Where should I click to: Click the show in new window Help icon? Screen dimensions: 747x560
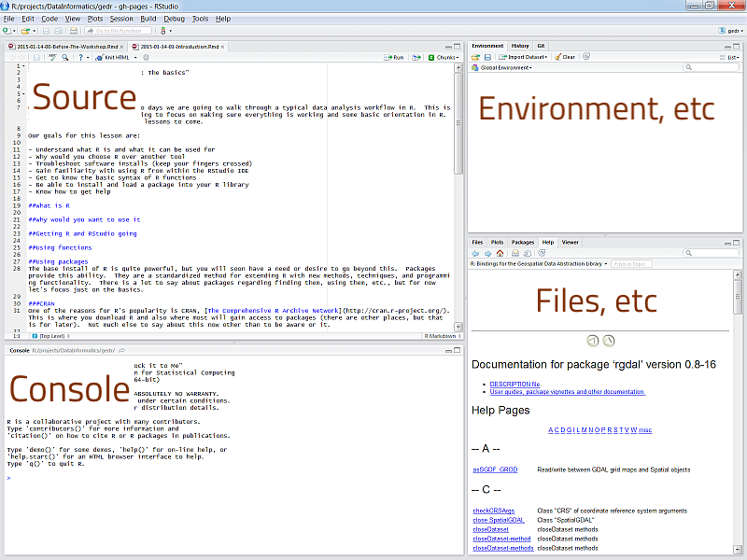pos(528,253)
